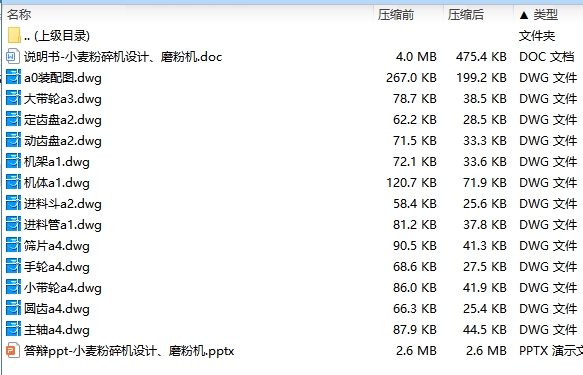Click the 71.9 KB compressed size value

click(x=485, y=182)
